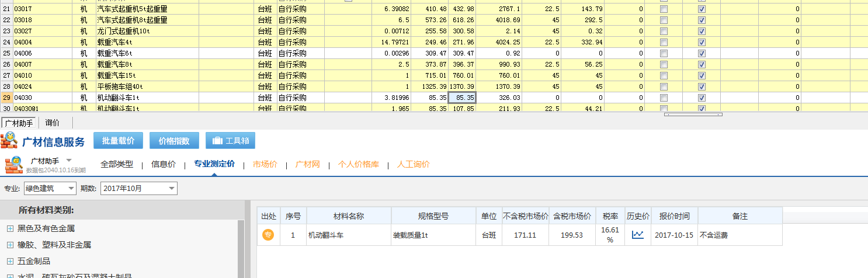Screen dimensions: 868x278
Task: Click code cell 04030
Action: point(42,98)
